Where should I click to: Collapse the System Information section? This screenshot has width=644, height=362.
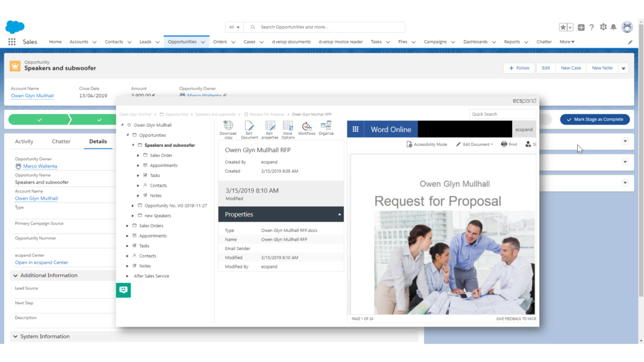(x=15, y=337)
